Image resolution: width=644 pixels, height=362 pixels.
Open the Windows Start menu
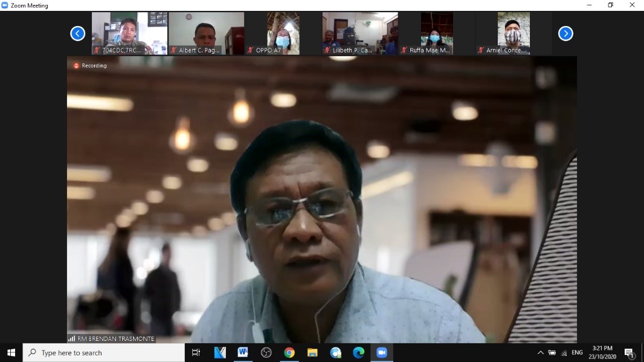(11, 352)
